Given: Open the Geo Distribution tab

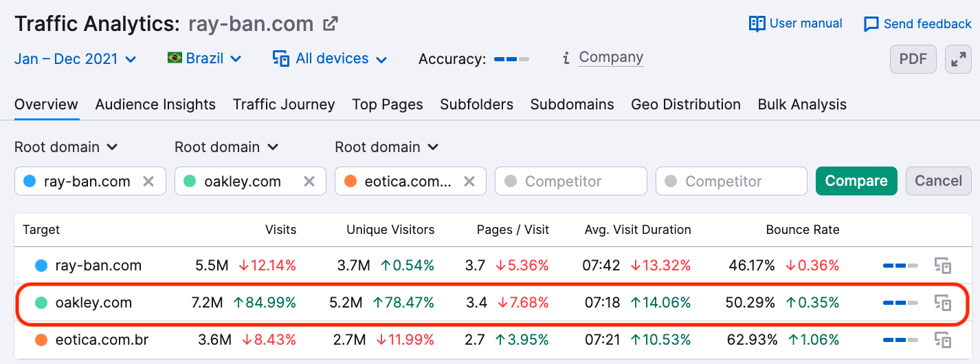Looking at the screenshot, I should pos(686,105).
